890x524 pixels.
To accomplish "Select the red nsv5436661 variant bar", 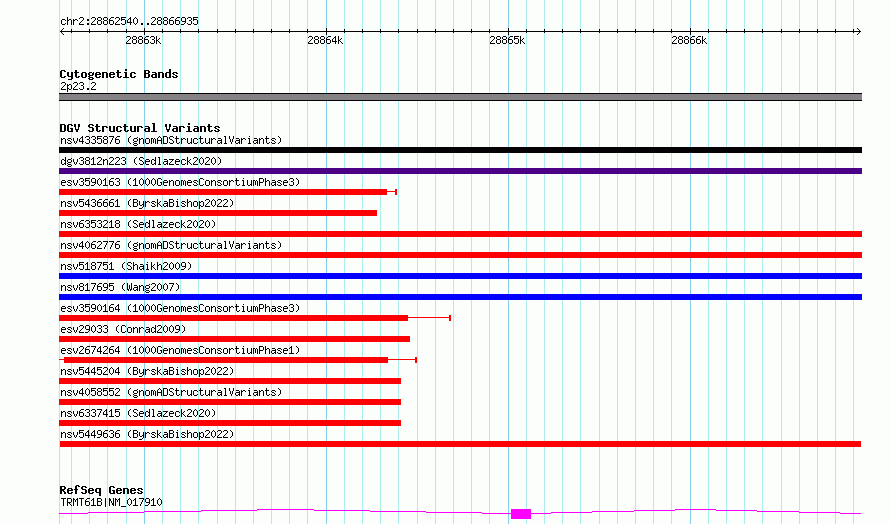I will pyautogui.click(x=218, y=213).
